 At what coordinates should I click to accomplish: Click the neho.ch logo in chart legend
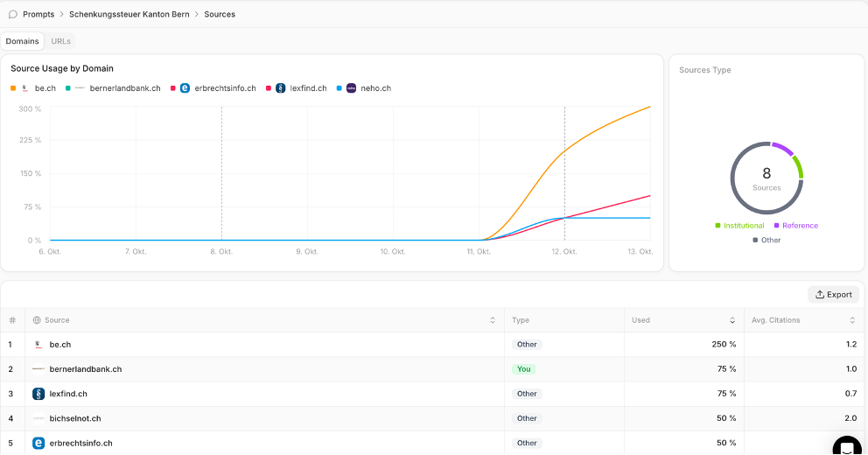coord(351,88)
